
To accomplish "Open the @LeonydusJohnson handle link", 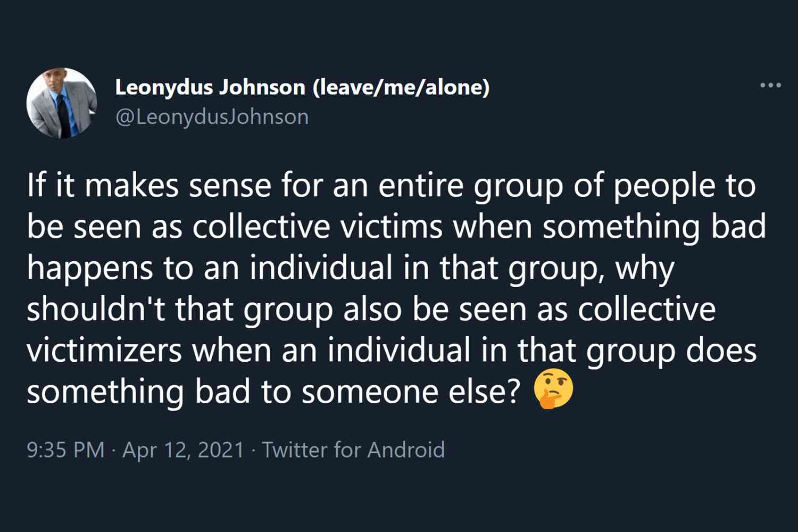I will [212, 117].
